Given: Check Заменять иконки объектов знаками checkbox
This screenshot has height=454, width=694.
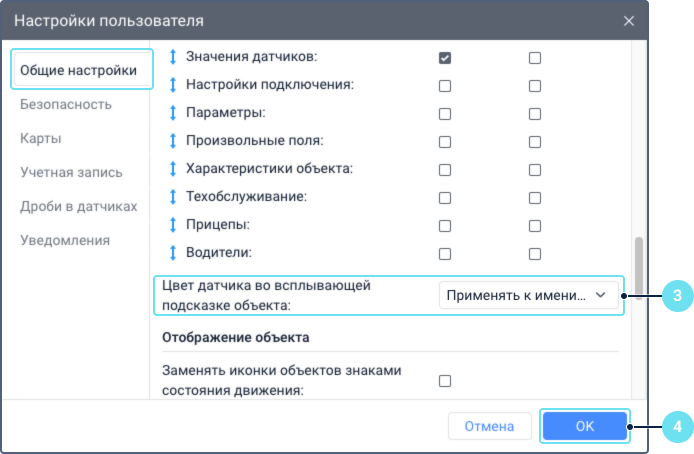Looking at the screenshot, I should pyautogui.click(x=445, y=380).
